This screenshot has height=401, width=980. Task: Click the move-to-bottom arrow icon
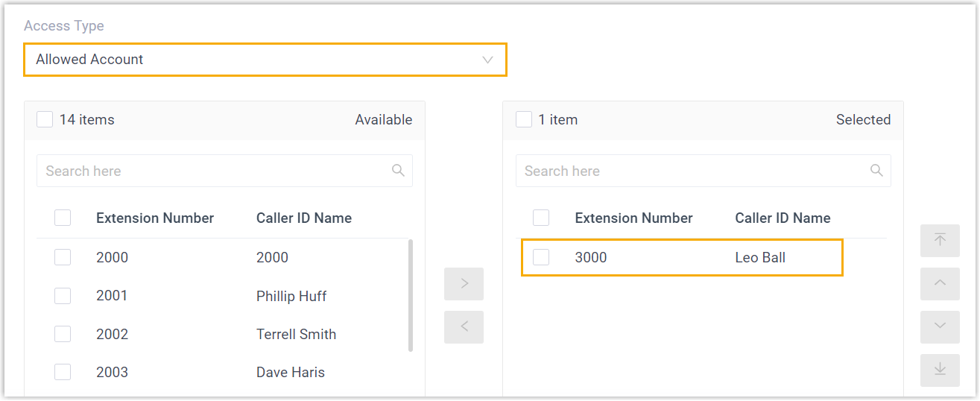tap(940, 370)
